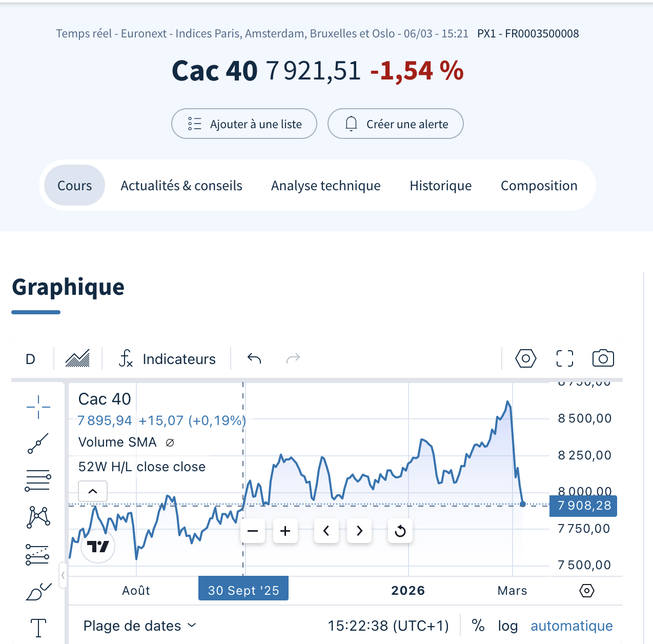Image resolution: width=653 pixels, height=644 pixels.
Task: Open the Composition tab
Action: (x=539, y=186)
